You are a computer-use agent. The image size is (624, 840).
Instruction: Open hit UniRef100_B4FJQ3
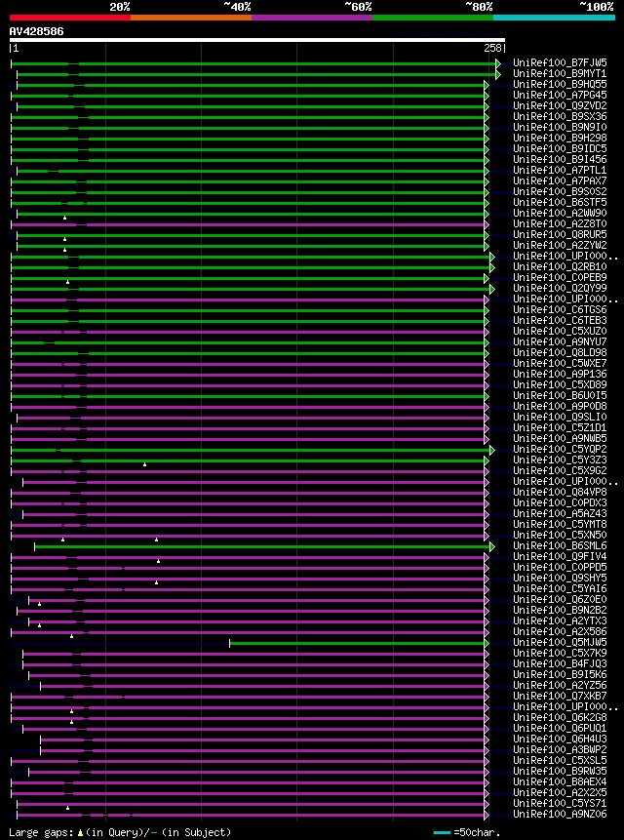click(560, 663)
